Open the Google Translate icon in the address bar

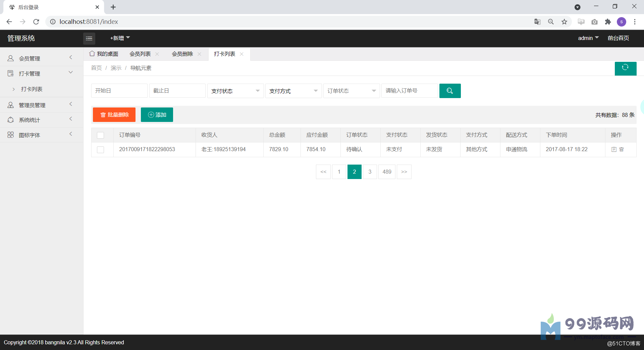[537, 21]
